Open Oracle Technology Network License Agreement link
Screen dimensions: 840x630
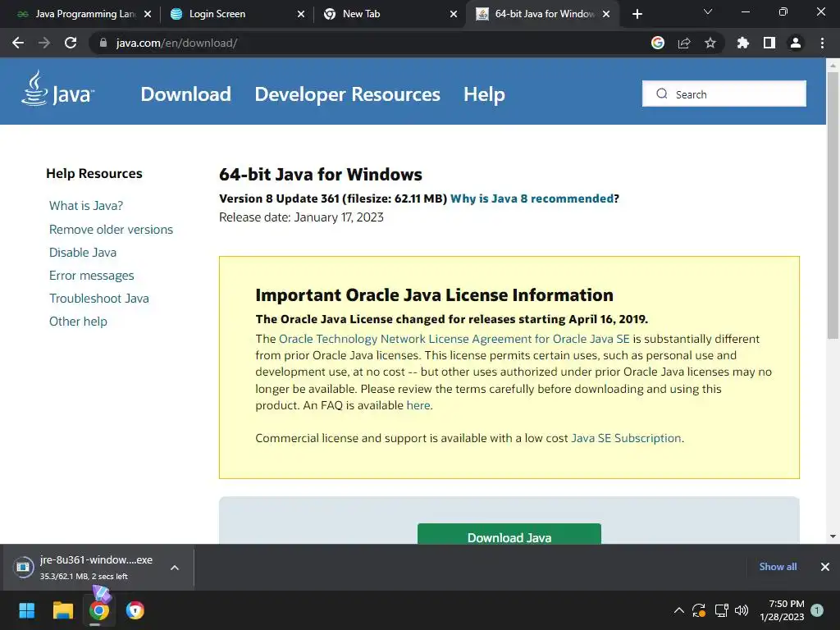pyautogui.click(x=454, y=339)
